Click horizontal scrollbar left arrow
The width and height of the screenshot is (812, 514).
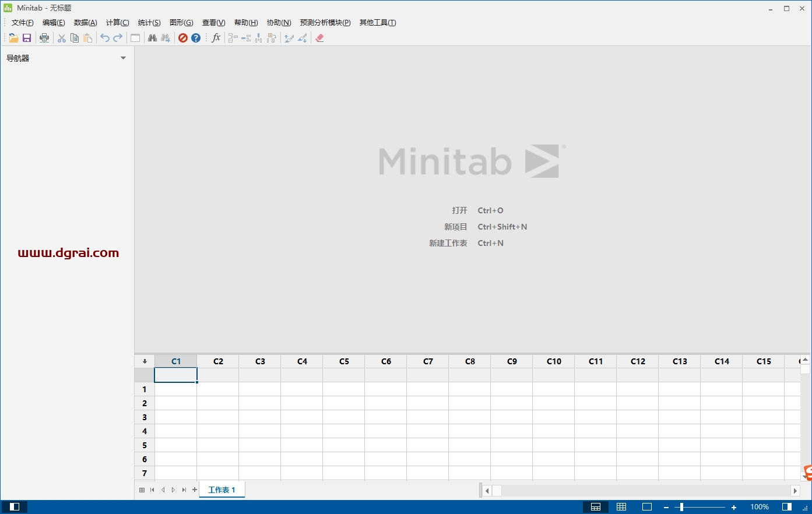(487, 491)
